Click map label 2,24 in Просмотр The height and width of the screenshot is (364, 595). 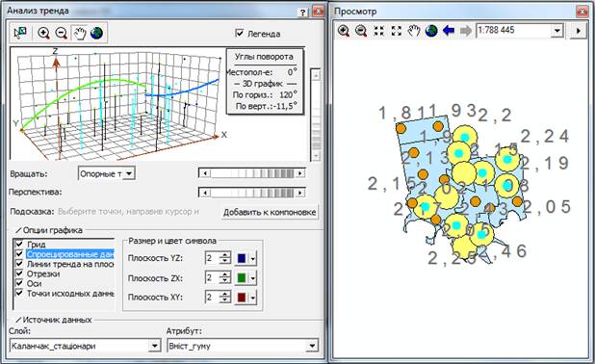(x=545, y=137)
